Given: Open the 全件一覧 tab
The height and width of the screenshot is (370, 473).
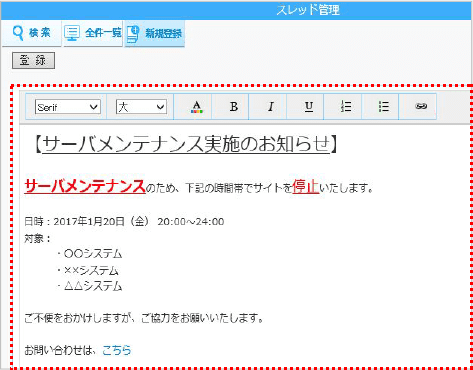Looking at the screenshot, I should [x=93, y=33].
